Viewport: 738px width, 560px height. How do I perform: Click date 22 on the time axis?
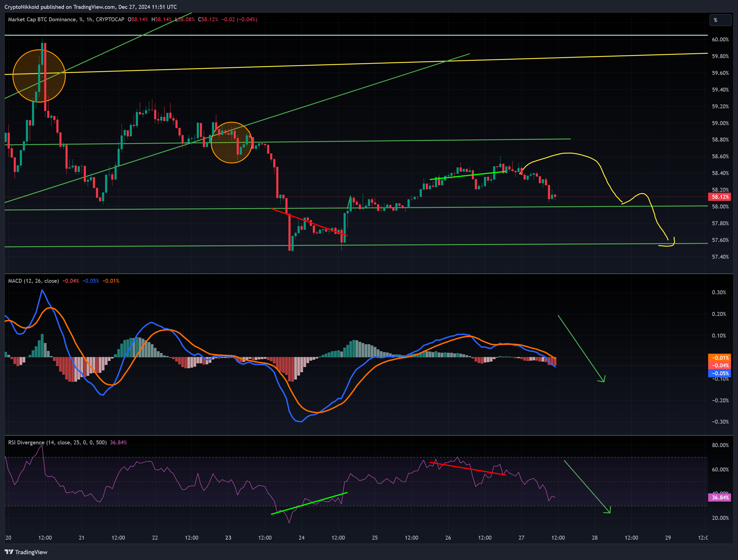point(155,538)
